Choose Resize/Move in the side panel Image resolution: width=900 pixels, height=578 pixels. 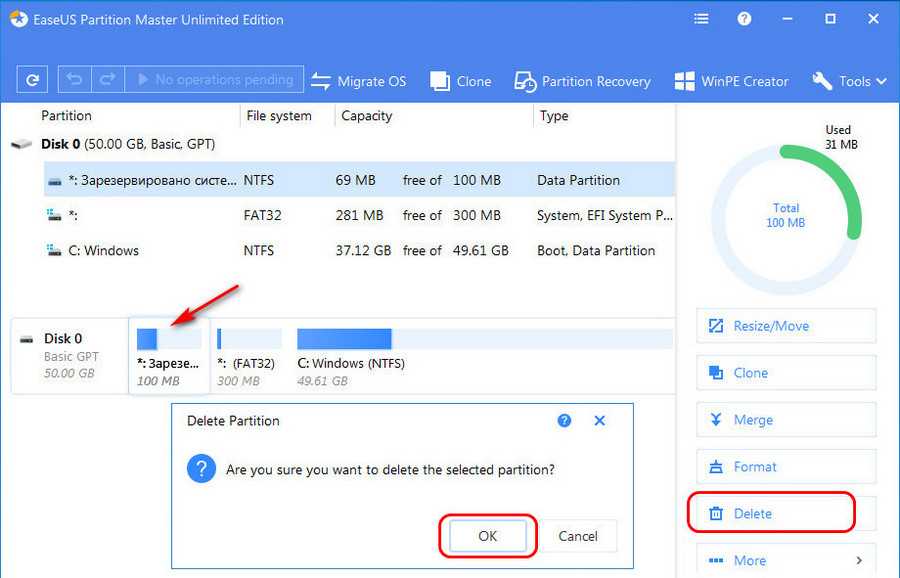tap(786, 326)
